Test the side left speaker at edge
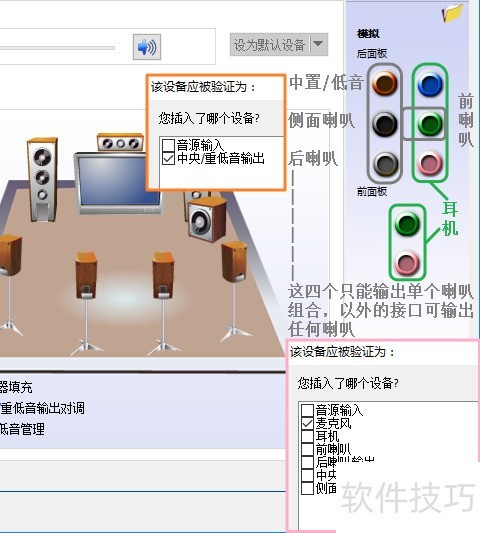The image size is (480, 533). (10, 286)
